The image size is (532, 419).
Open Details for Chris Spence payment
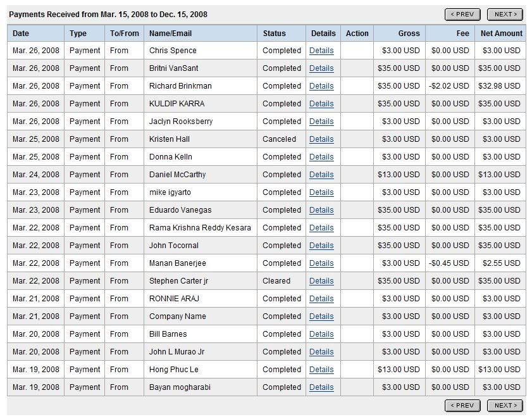click(x=321, y=51)
